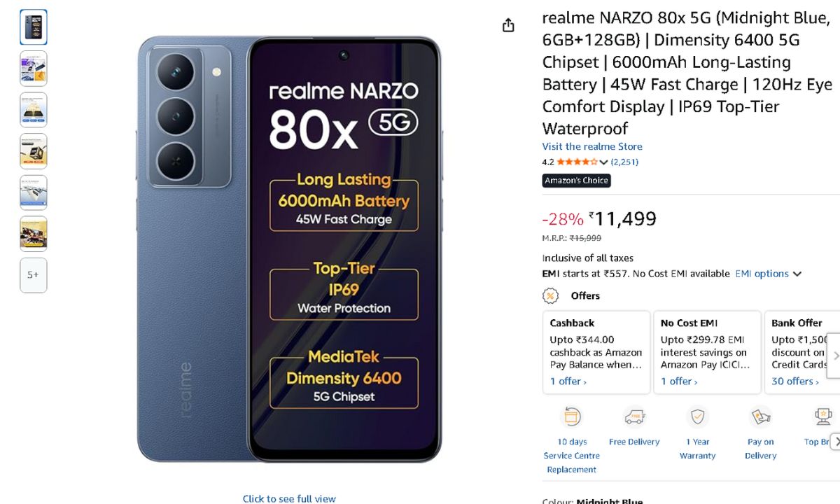Viewport: 840px width, 504px height.
Task: Select the first phone thumbnail image
Action: pyautogui.click(x=34, y=27)
